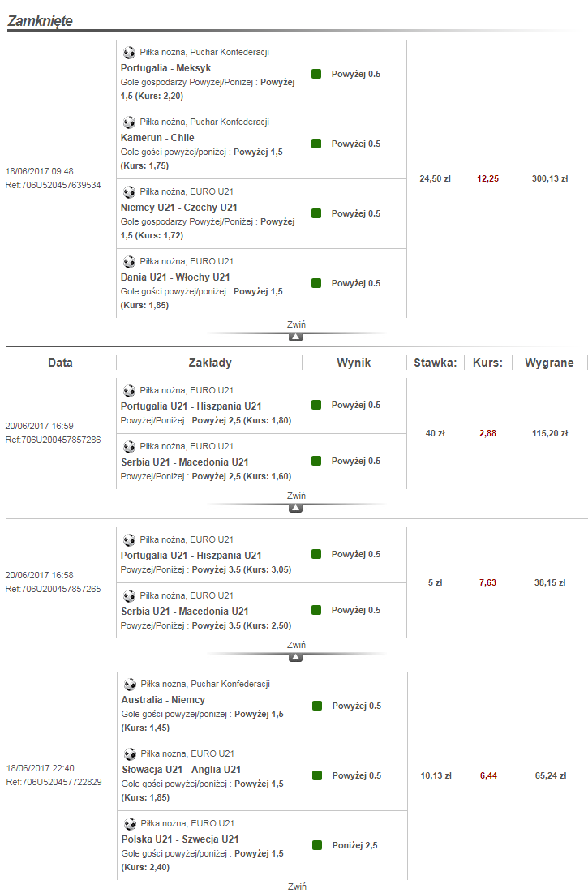Viewport: 588px width, 893px height.
Task: Open Niemcy U21 - Czechy U21 match
Action: click(179, 208)
